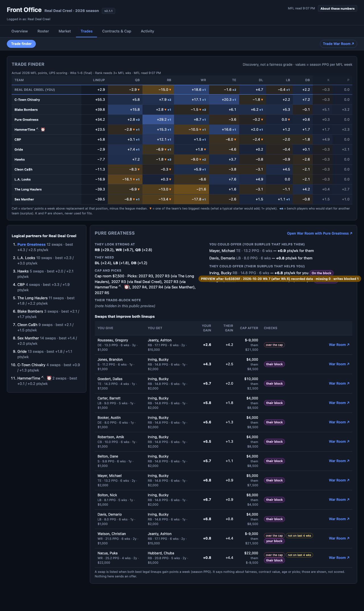Click the "over the cap" badge in Rousseau row
The height and width of the screenshot is (611, 364).
click(274, 345)
